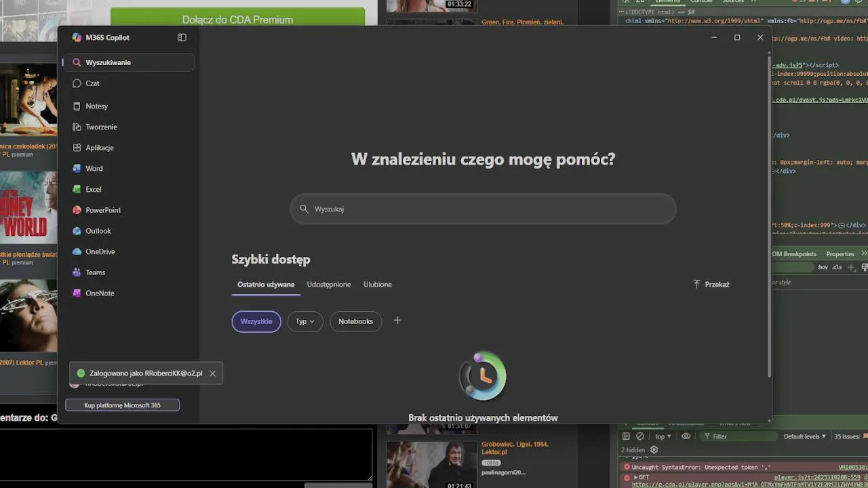
Task: Toggle :hov in the DevTools styles pane
Action: coord(823,267)
